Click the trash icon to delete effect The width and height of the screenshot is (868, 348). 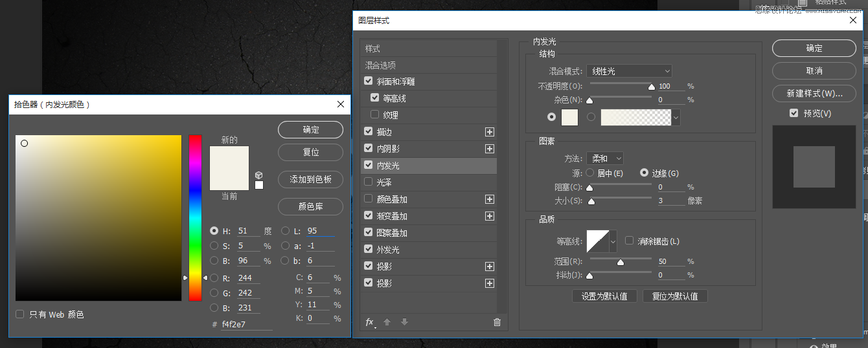click(497, 322)
